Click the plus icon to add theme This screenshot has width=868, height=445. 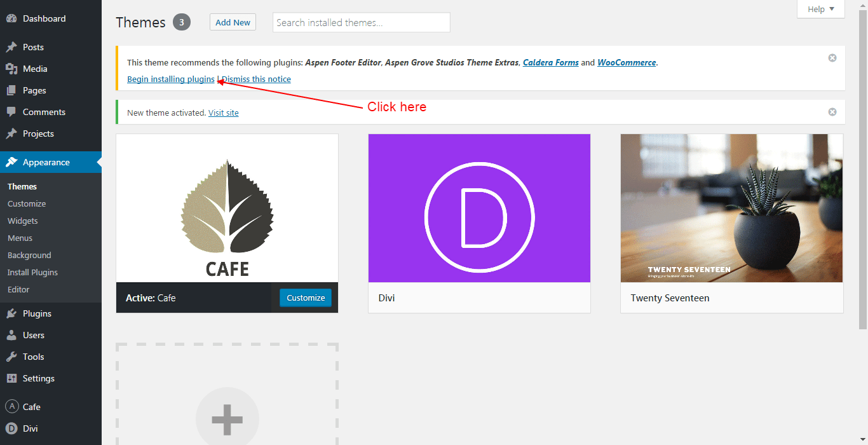tap(227, 419)
